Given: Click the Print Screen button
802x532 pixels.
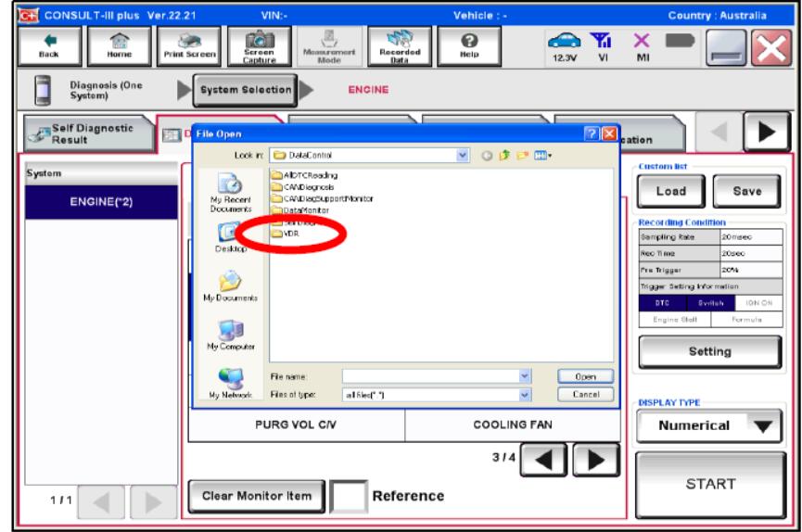Looking at the screenshot, I should click(189, 46).
